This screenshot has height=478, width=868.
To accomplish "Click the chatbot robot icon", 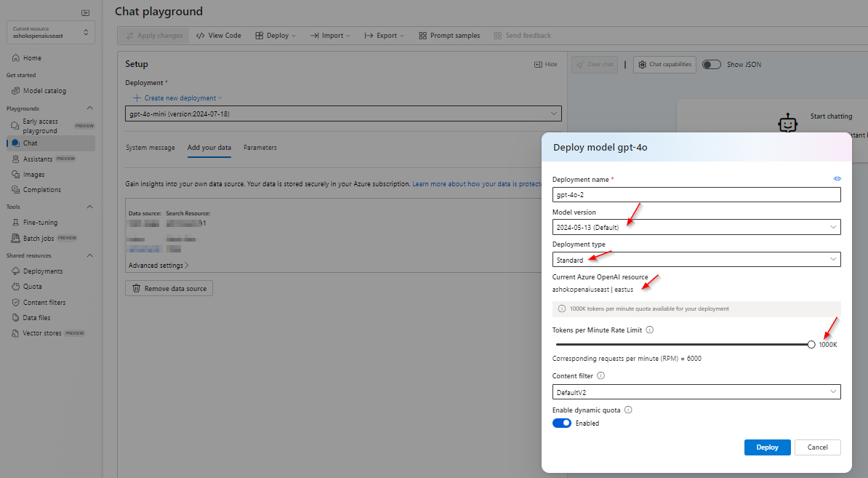I will [787, 124].
